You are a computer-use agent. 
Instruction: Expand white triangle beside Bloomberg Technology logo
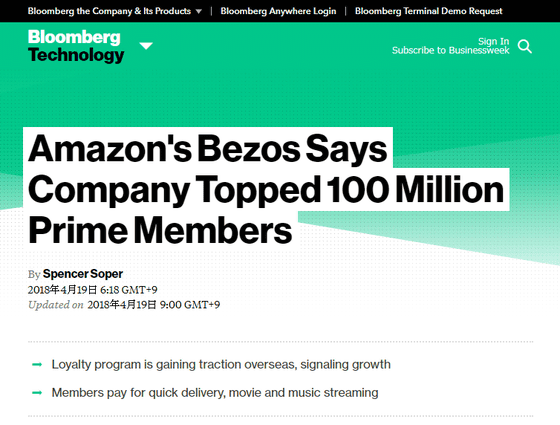146,46
